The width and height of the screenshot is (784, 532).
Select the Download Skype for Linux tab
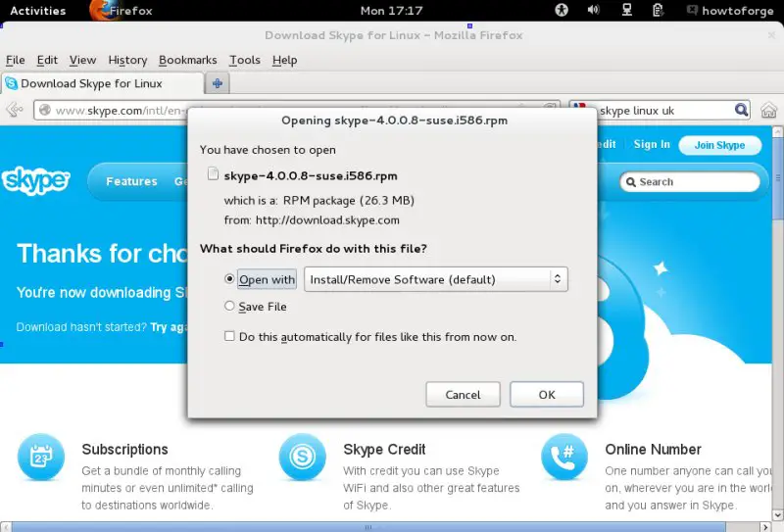pos(103,83)
